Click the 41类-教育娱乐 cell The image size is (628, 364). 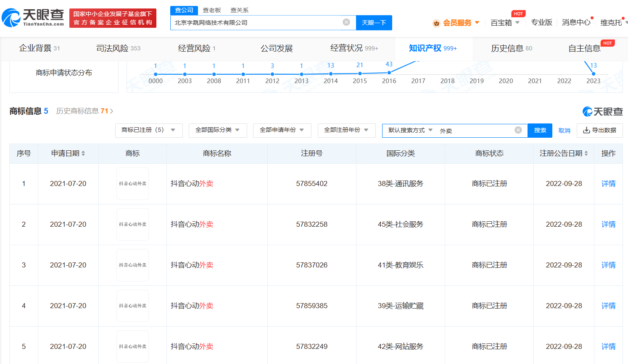[401, 265]
